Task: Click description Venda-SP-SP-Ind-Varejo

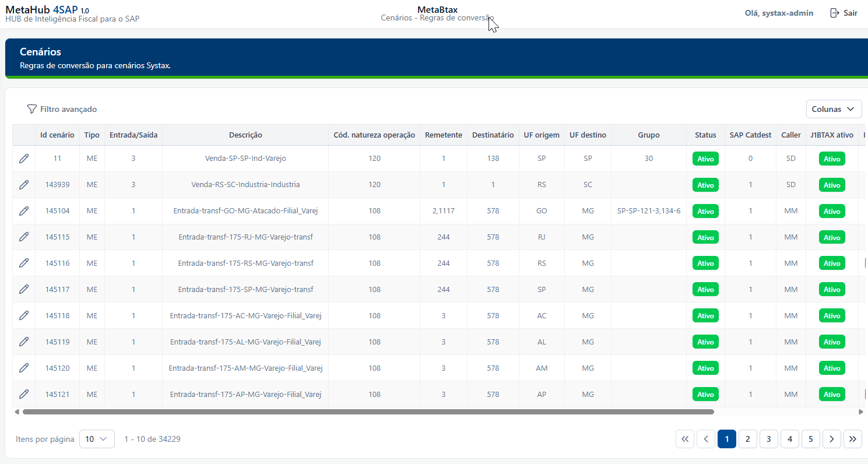Action: click(245, 159)
